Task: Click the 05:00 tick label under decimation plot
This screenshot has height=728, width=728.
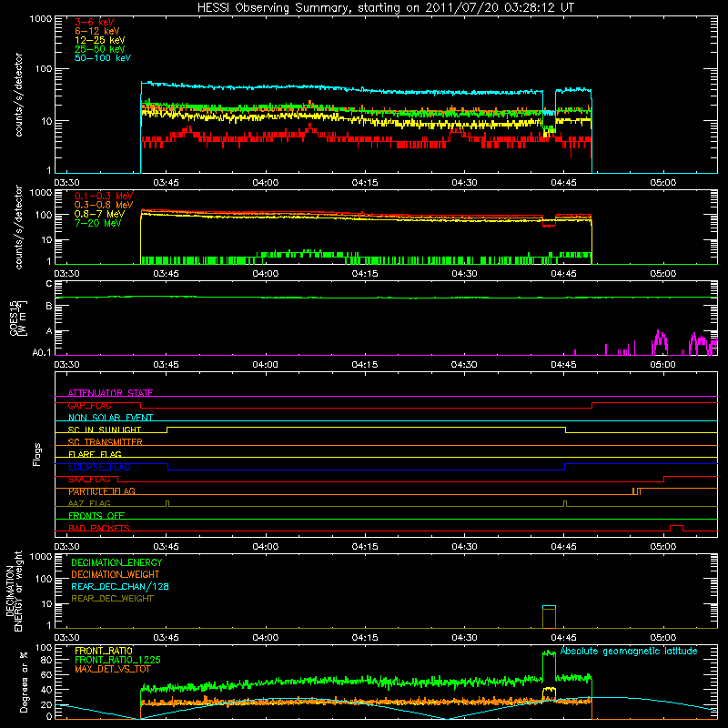Action: 663,638
